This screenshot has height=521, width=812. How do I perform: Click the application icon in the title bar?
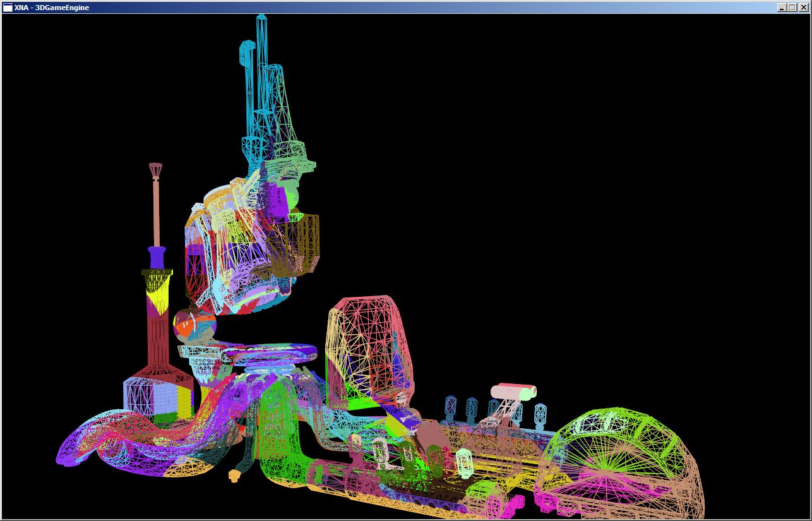pyautogui.click(x=8, y=8)
